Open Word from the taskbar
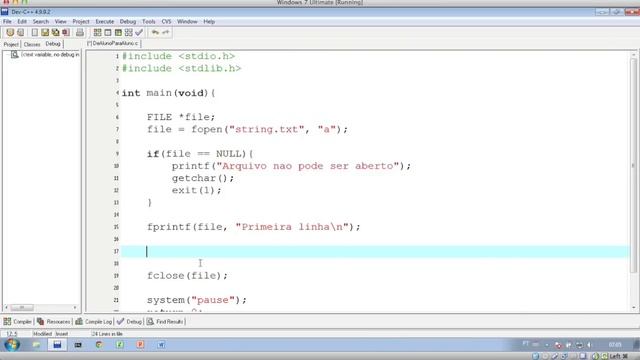Screen dimensions: 640x360 [161, 345]
